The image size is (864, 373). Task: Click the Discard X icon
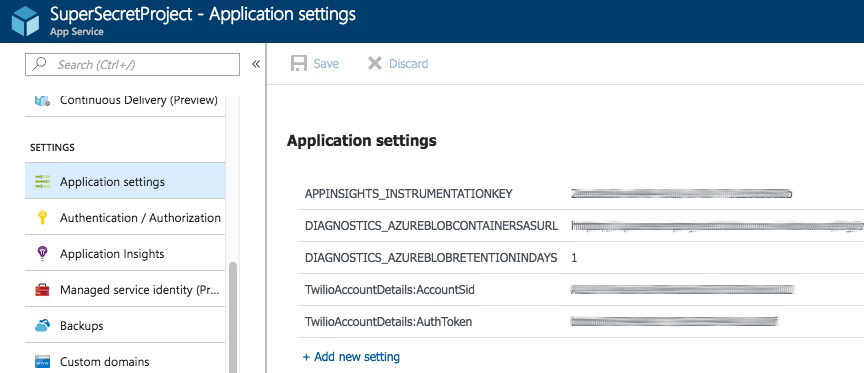point(375,63)
